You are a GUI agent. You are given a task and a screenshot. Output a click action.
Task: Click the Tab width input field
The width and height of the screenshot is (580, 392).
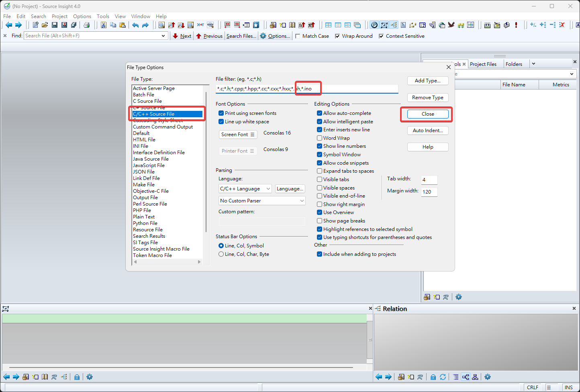pos(429,180)
